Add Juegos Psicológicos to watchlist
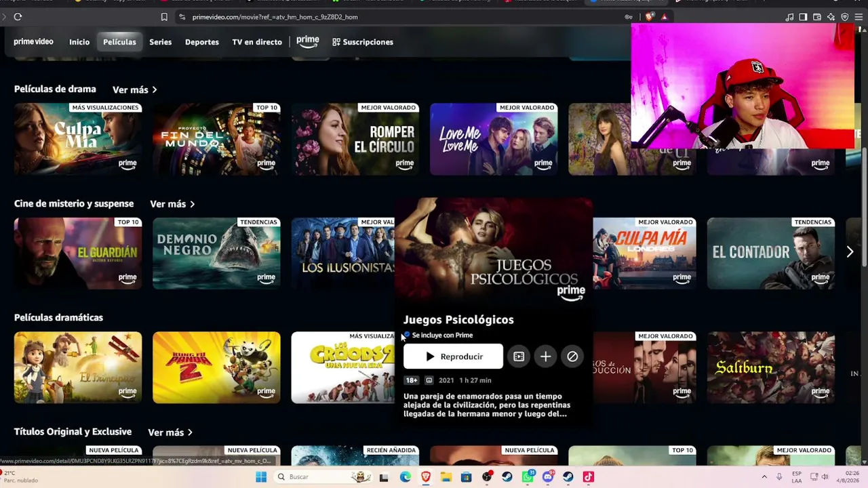868x488 pixels. coord(545,357)
